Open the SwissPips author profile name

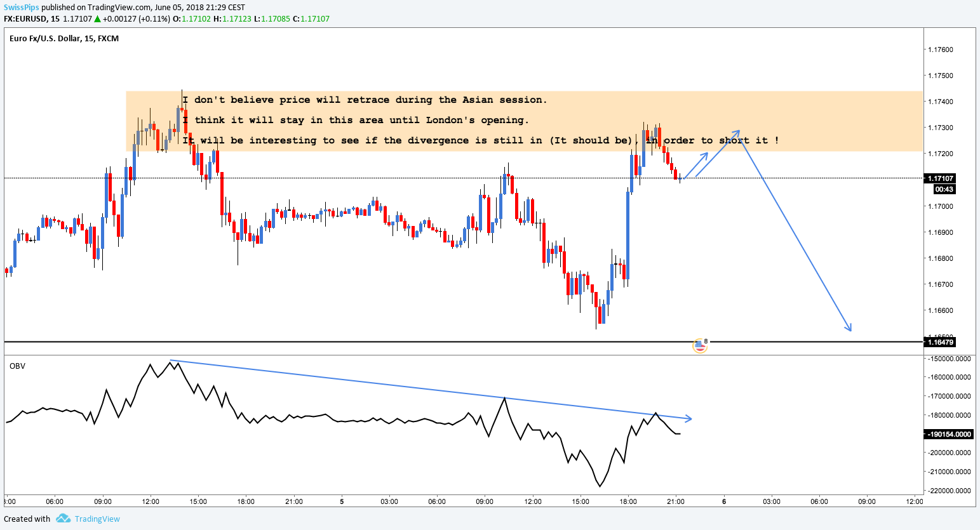click(x=22, y=8)
